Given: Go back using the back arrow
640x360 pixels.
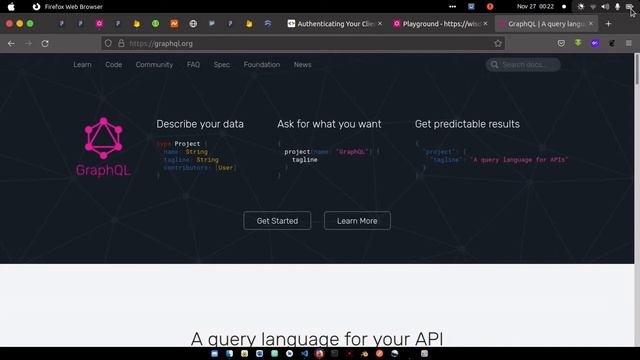Looking at the screenshot, I should (x=11, y=43).
